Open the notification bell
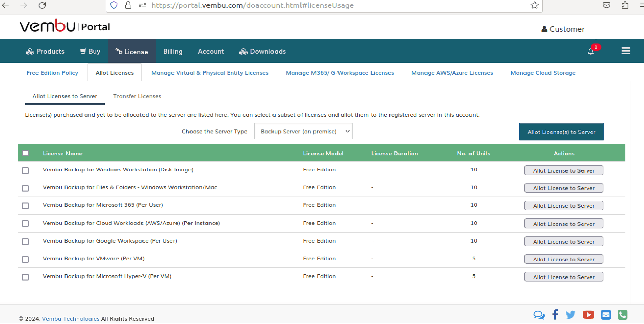 pos(590,51)
